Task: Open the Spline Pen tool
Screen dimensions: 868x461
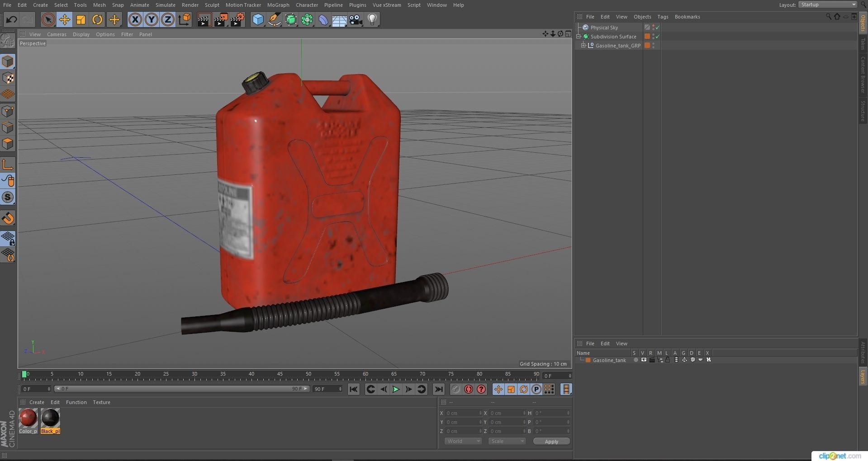Action: 274,19
